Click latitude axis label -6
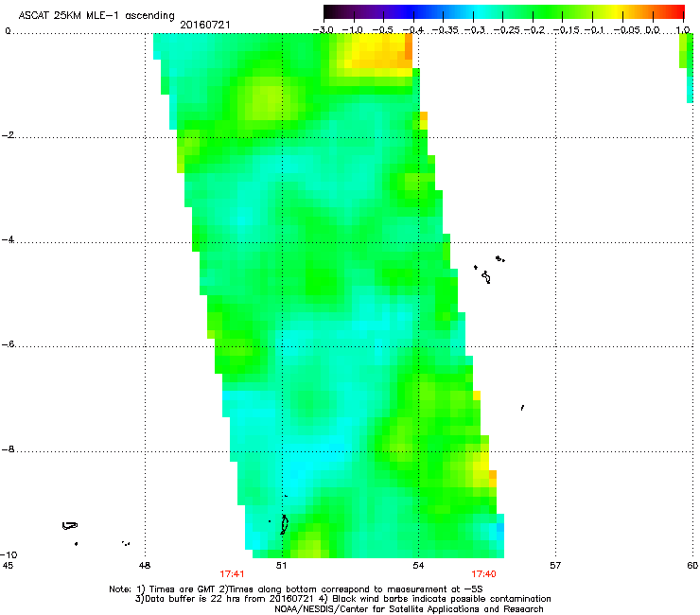This screenshot has width=700, height=615. (9, 344)
